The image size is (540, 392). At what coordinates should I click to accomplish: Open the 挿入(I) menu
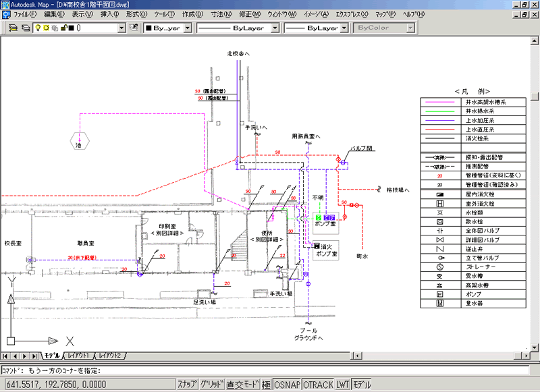coord(109,14)
